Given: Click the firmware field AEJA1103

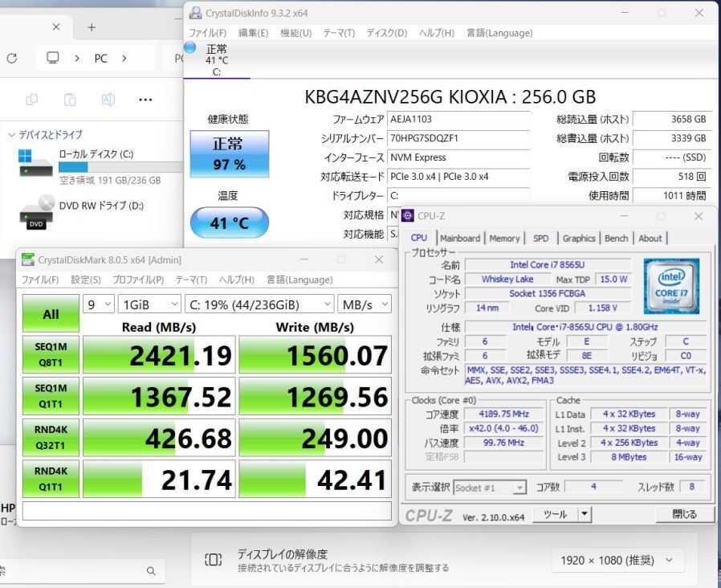Looking at the screenshot, I should point(458,119).
